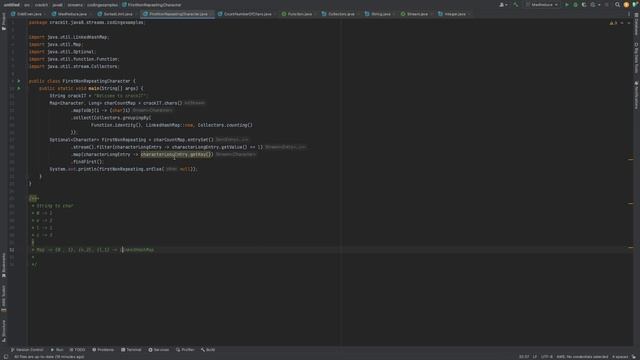Image resolution: width=640 pixels, height=360 pixels.
Task: Open the Services tool window
Action: pyautogui.click(x=159, y=350)
